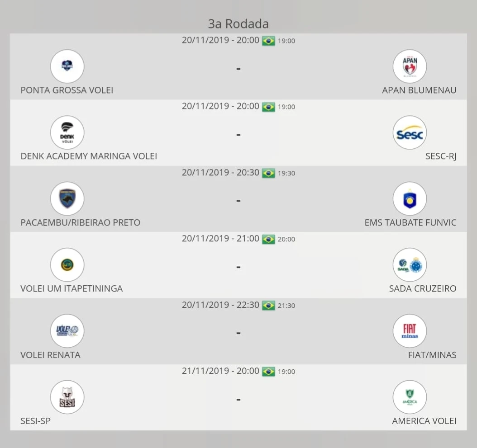The image size is (477, 448).
Task: Select the Fiat Minas team logo
Action: click(410, 331)
